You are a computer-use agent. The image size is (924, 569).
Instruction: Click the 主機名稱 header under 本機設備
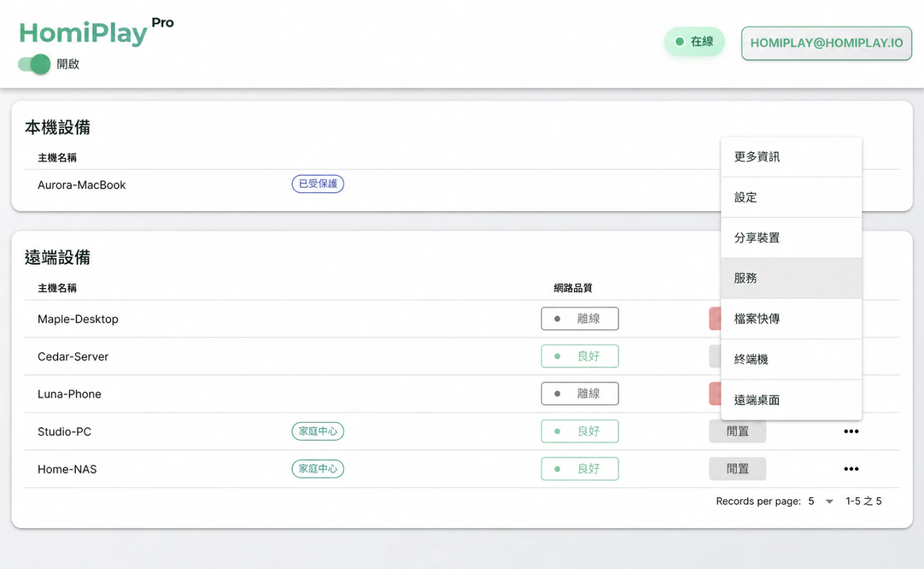(x=57, y=158)
